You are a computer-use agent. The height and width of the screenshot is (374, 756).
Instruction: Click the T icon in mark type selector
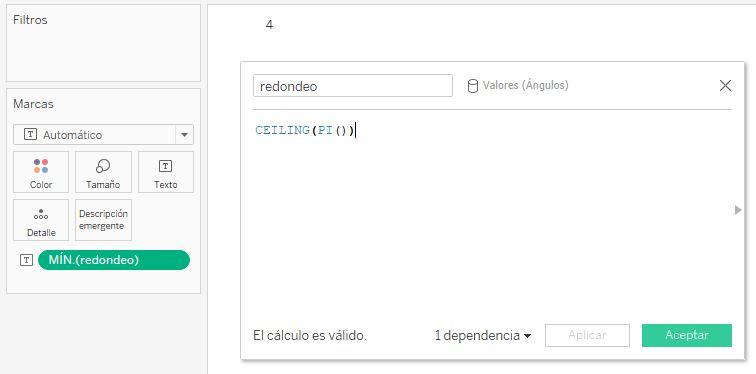click(x=30, y=135)
